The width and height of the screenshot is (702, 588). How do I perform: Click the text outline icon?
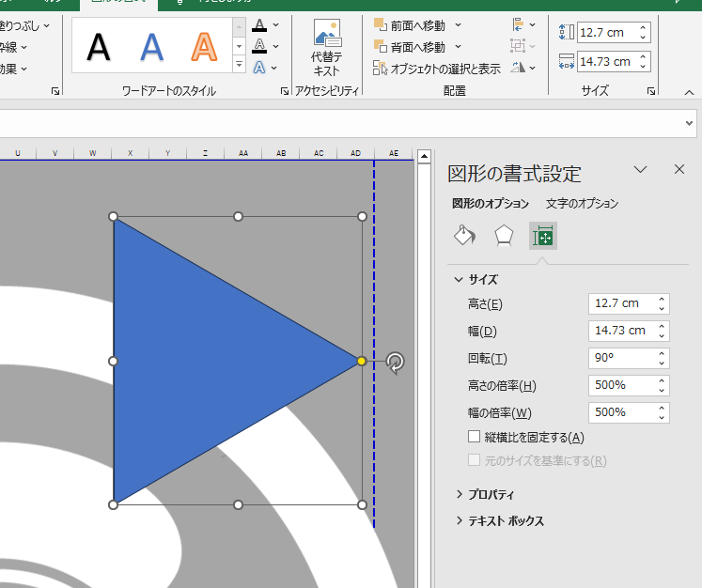tap(259, 46)
